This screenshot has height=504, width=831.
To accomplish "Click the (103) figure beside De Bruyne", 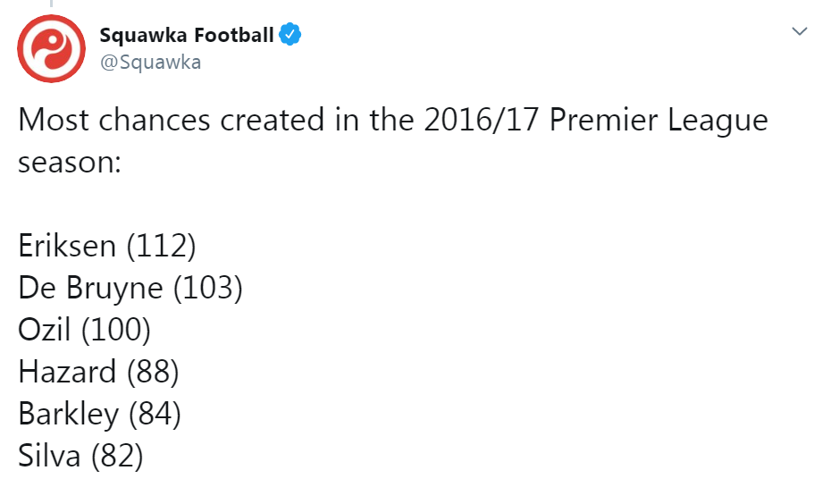I will (x=208, y=289).
